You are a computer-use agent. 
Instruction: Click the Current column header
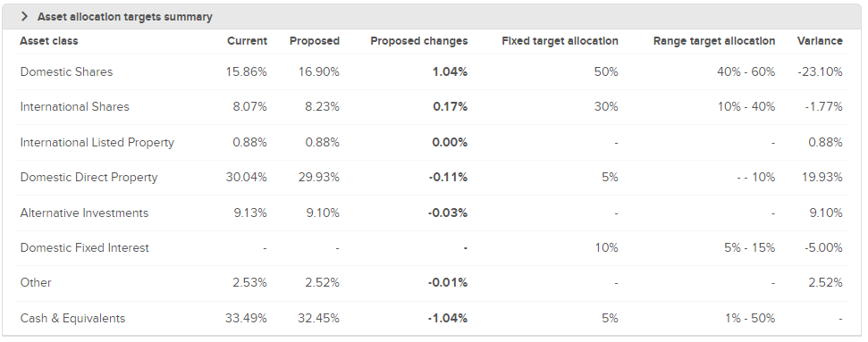(x=247, y=41)
